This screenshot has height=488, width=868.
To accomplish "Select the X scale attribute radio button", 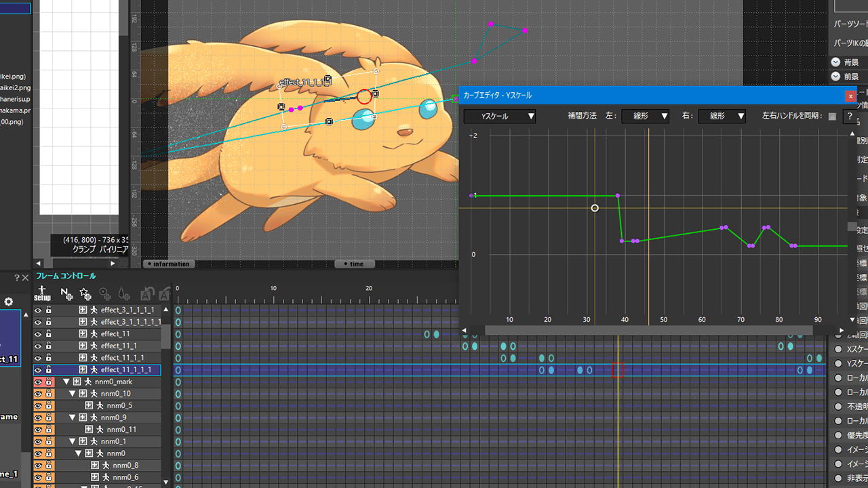I will (838, 349).
